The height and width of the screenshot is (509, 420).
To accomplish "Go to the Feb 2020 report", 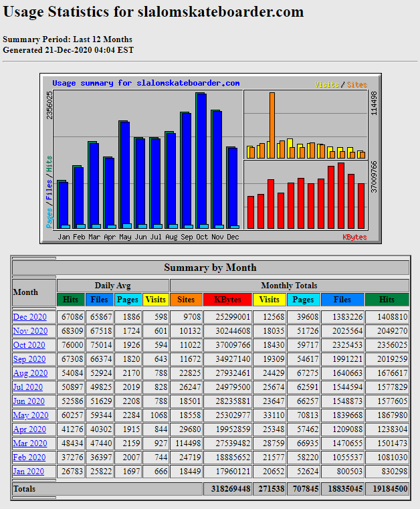I will click(29, 457).
